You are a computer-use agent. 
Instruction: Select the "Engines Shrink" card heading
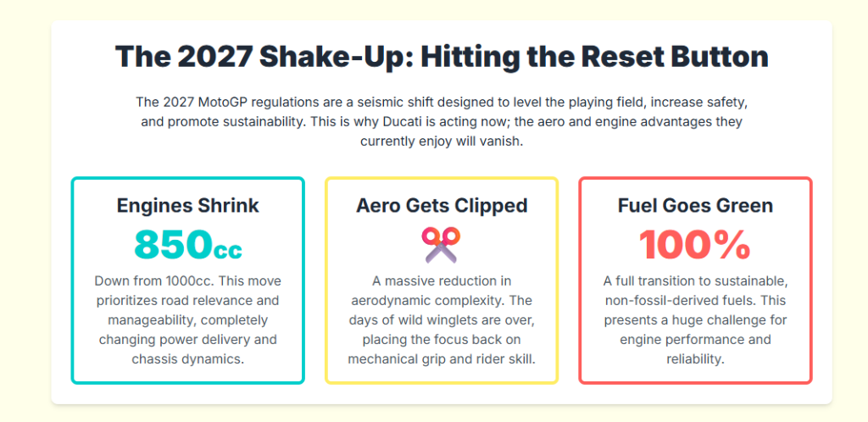(x=187, y=206)
